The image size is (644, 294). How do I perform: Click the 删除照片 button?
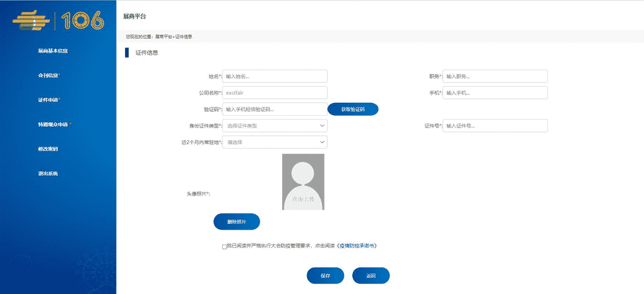point(236,221)
